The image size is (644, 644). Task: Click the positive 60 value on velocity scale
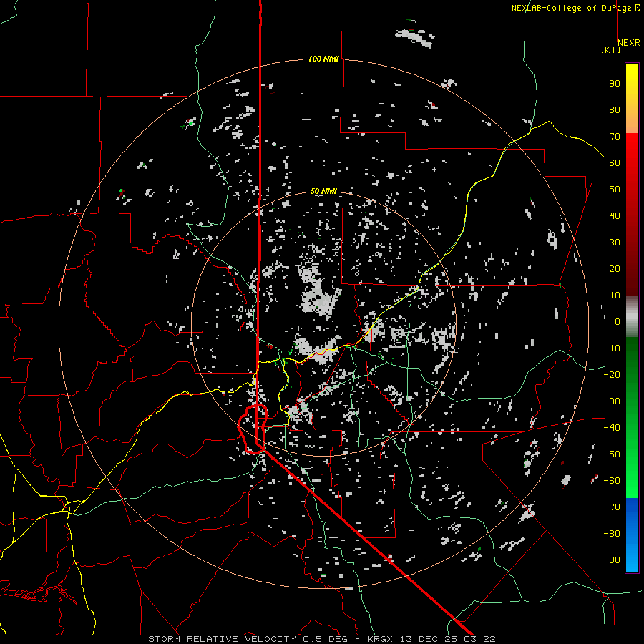pos(615,162)
